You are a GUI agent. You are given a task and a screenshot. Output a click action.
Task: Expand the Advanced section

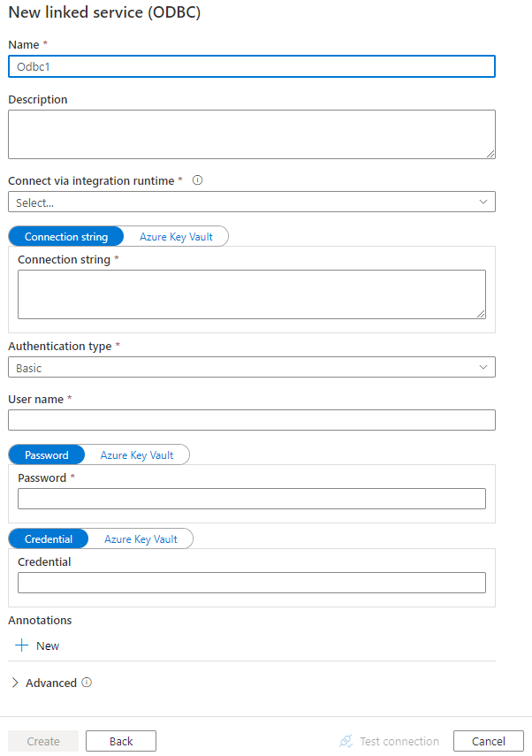coord(15,683)
